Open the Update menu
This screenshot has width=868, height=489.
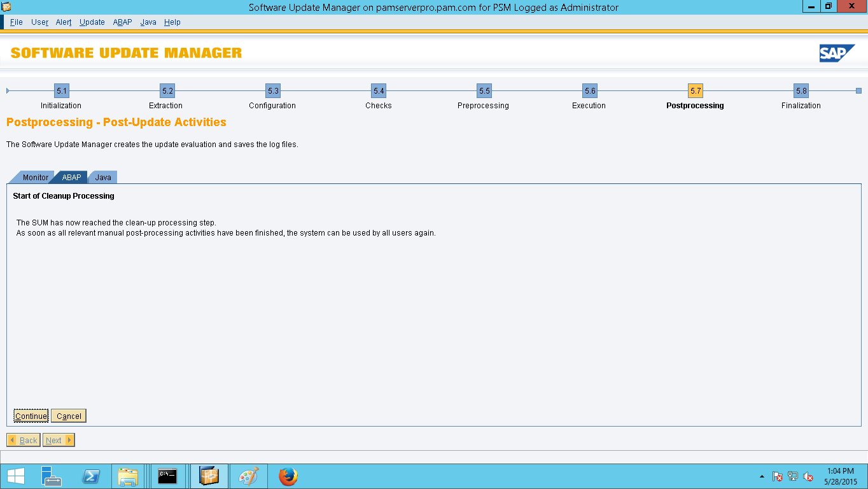point(92,22)
